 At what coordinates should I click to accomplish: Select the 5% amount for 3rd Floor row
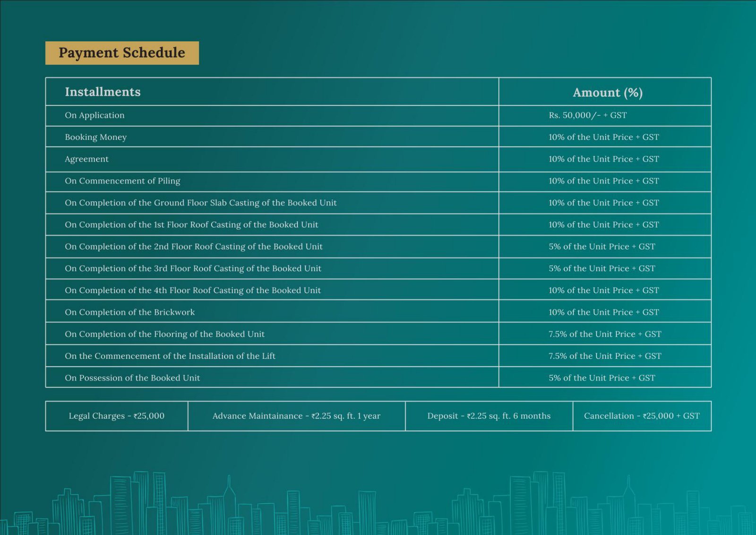602,268
